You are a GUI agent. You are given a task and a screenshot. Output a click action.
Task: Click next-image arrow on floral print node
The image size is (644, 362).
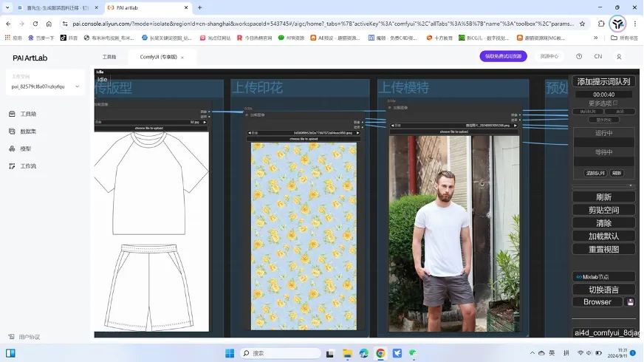[x=358, y=133]
